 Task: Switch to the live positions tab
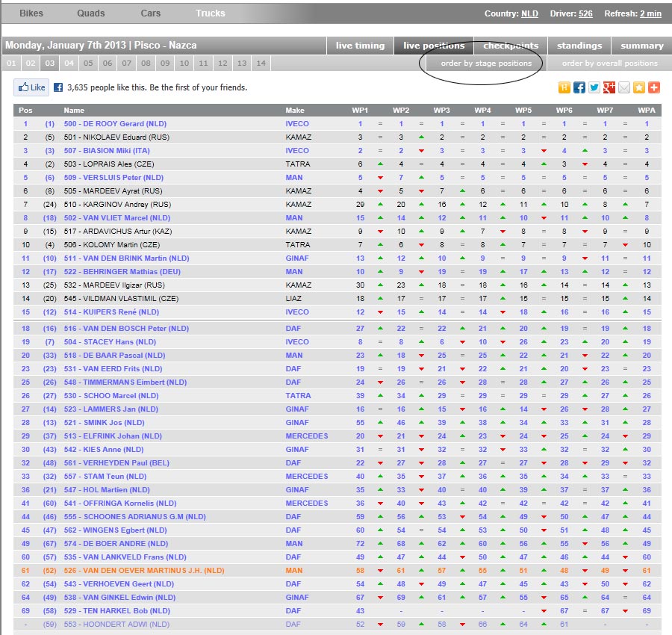[434, 46]
